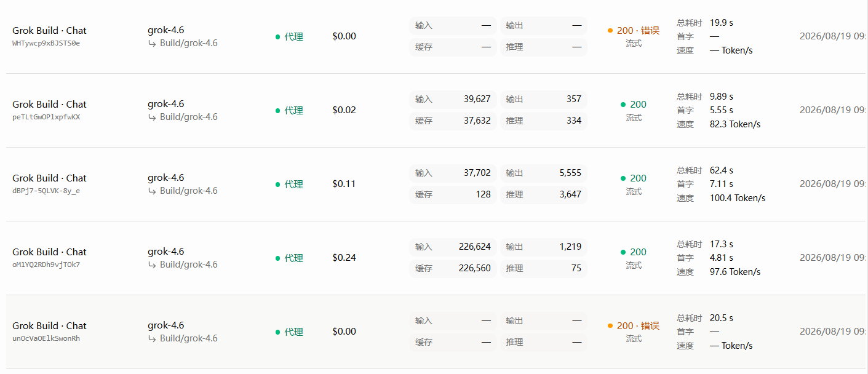Click request ID oM1YQ2RDh9vjTOk7
The width and height of the screenshot is (868, 374).
click(46, 265)
